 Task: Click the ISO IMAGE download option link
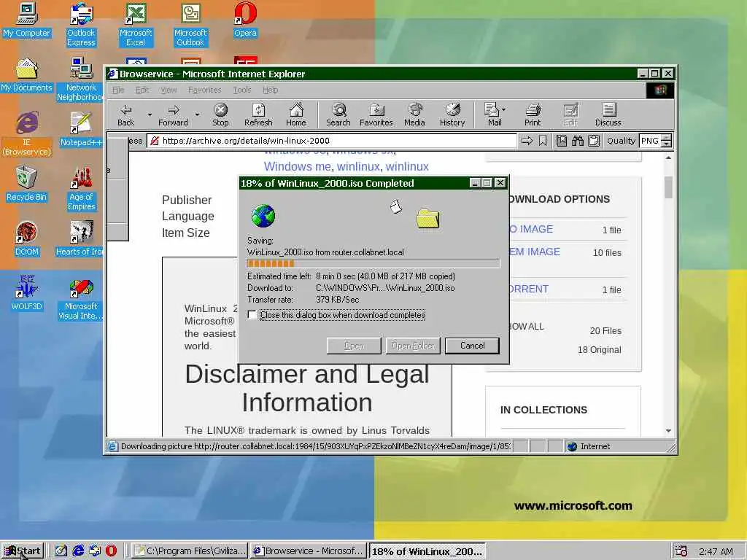pos(531,229)
